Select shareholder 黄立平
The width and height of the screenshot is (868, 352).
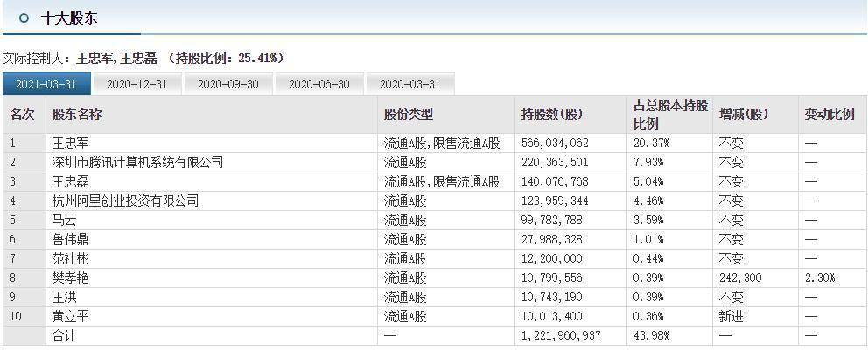pyautogui.click(x=70, y=316)
